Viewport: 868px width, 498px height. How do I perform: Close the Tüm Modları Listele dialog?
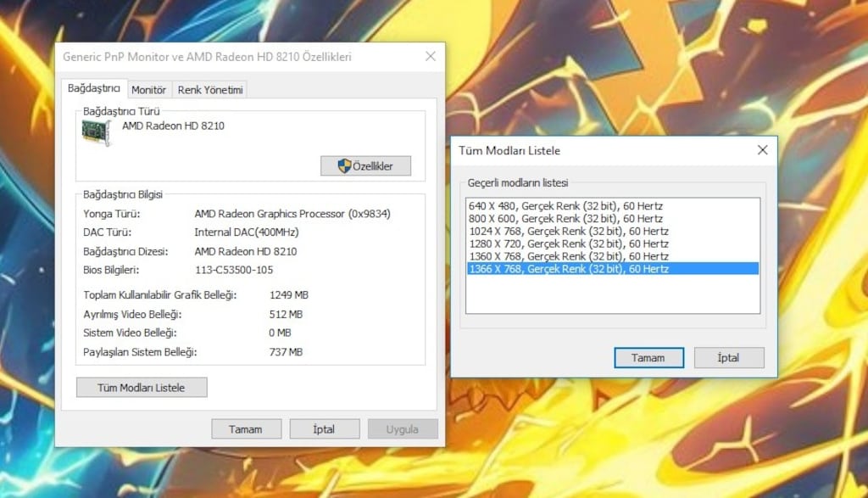tap(762, 150)
